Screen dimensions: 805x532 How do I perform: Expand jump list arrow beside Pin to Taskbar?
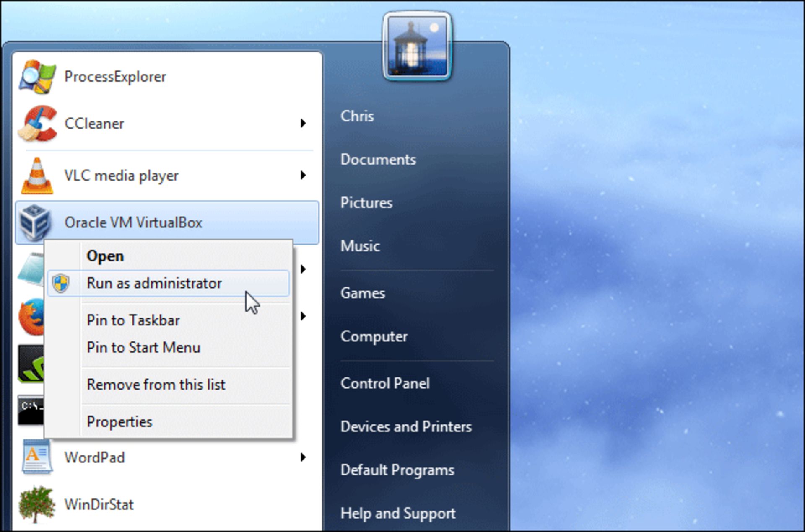click(303, 316)
